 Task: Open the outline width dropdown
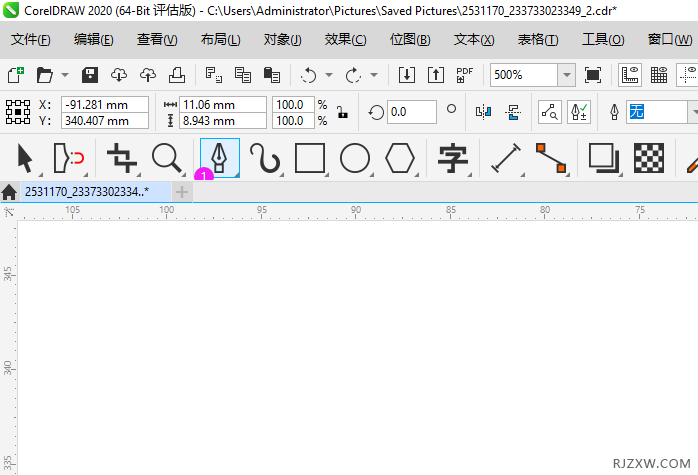click(694, 112)
